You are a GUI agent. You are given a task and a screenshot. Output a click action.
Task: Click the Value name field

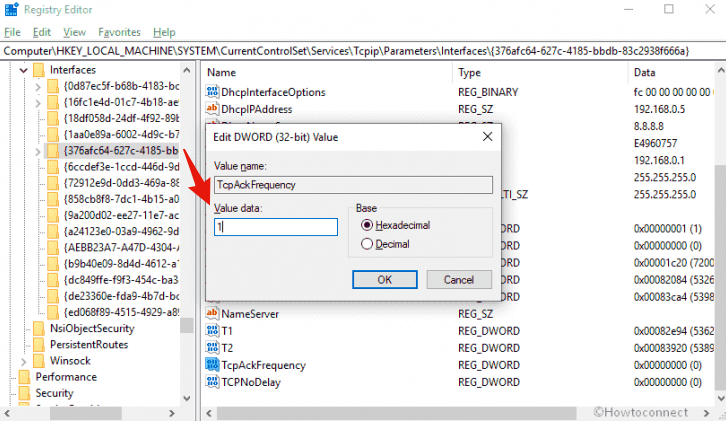pos(353,185)
